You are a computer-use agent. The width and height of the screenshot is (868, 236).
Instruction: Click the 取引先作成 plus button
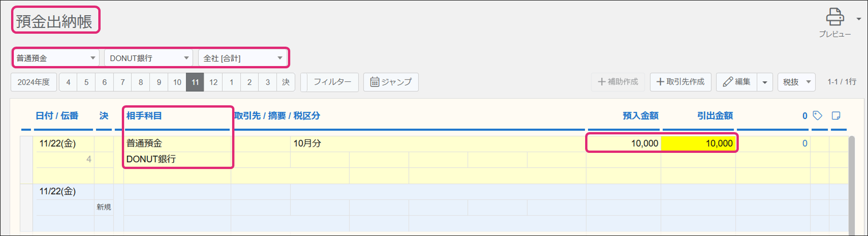681,82
